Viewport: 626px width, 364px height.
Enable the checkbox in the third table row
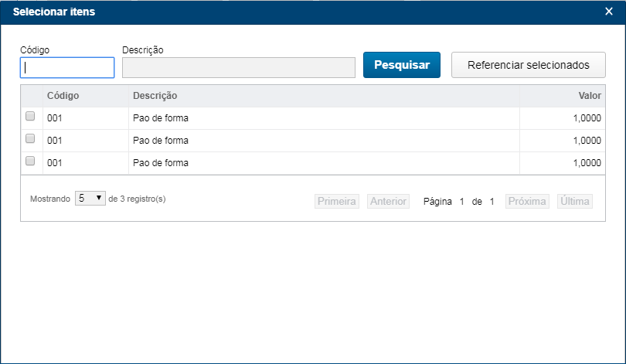30,162
